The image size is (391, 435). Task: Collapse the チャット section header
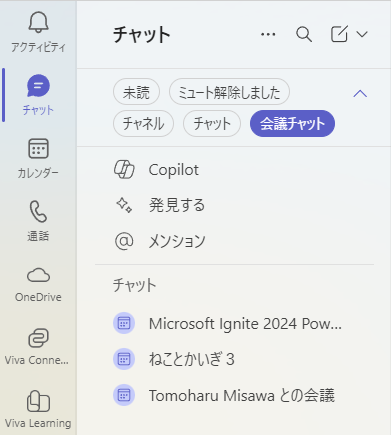134,285
